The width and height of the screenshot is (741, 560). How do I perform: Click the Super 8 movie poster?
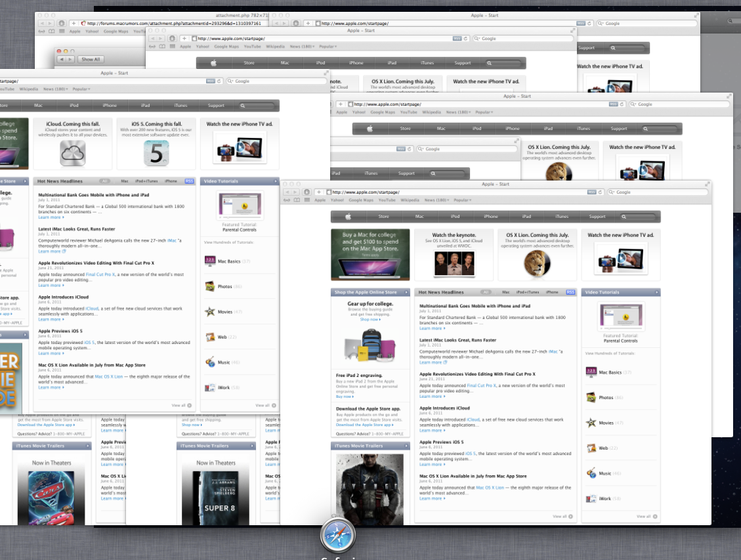215,498
